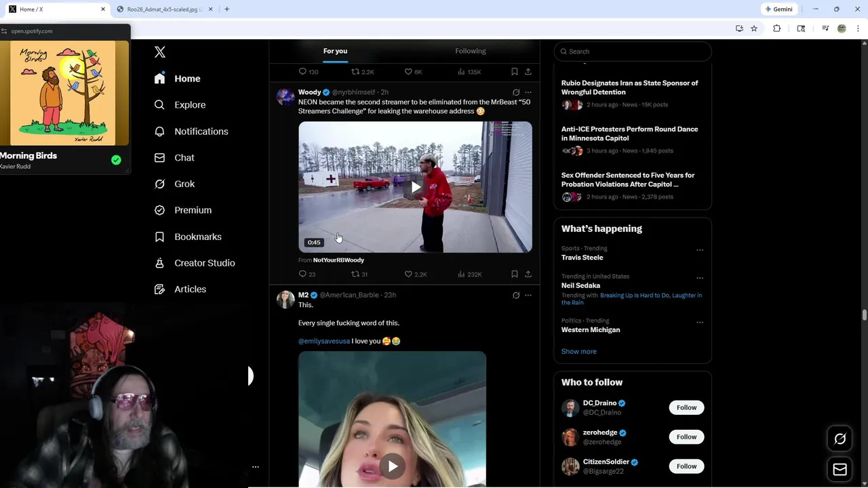Follow CitizenSoldier
Image resolution: width=868 pixels, height=488 pixels.
[686, 466]
